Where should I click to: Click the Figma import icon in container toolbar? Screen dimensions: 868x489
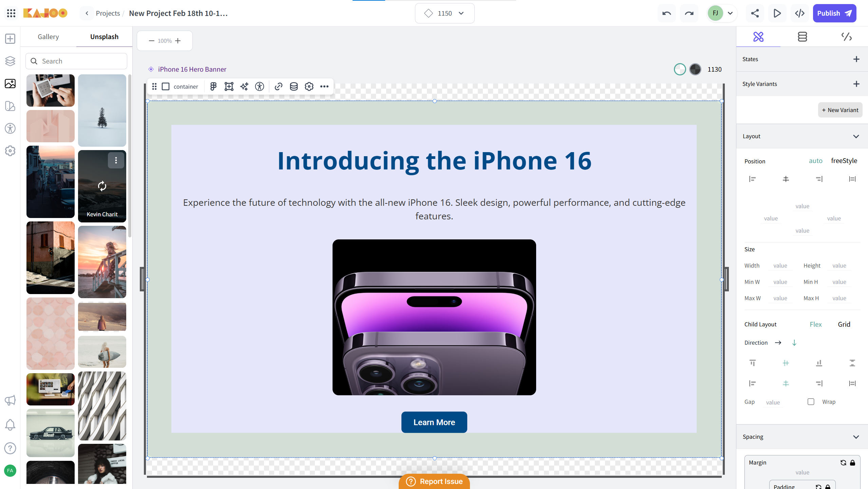point(213,87)
